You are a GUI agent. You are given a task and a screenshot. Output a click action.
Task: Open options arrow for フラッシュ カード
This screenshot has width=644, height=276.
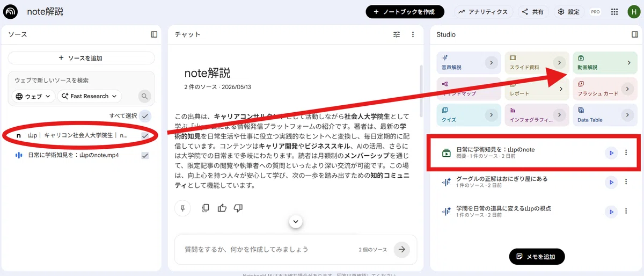click(628, 89)
